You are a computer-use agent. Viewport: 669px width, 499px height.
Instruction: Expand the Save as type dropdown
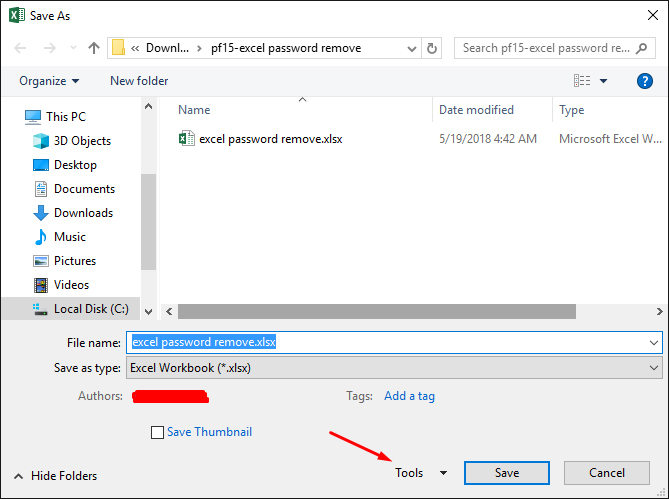tap(653, 368)
